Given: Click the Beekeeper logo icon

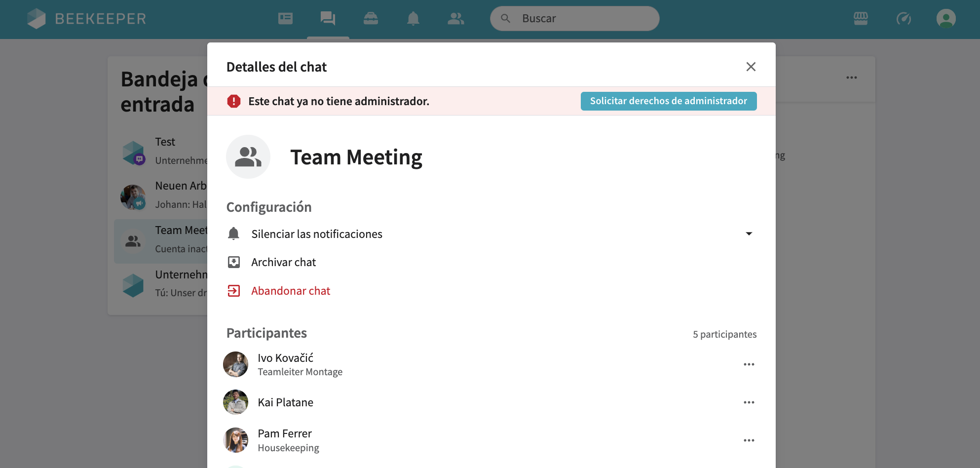Looking at the screenshot, I should 36,18.
